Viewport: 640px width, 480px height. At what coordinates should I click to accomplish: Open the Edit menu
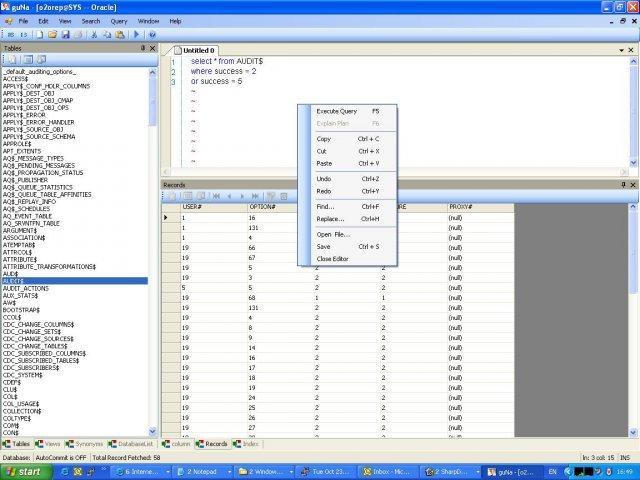point(43,21)
